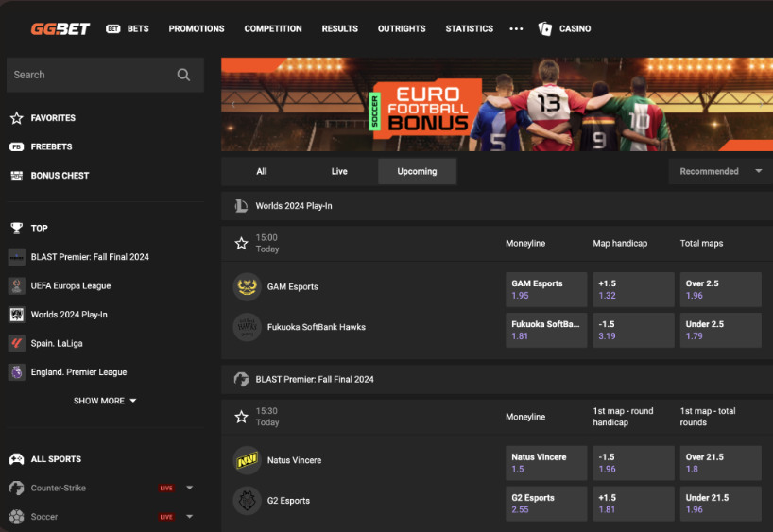Pick Under 2.5 total maps

(721, 330)
